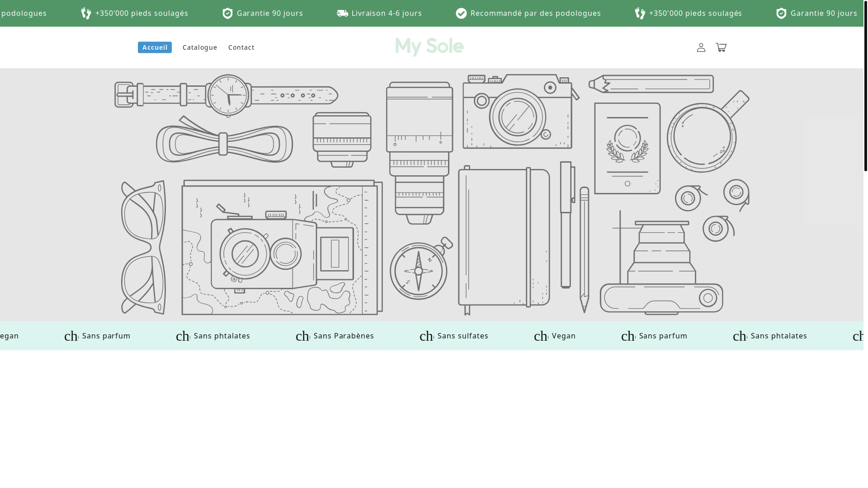
Task: Click the Sans sulfates label
Action: 463,336
